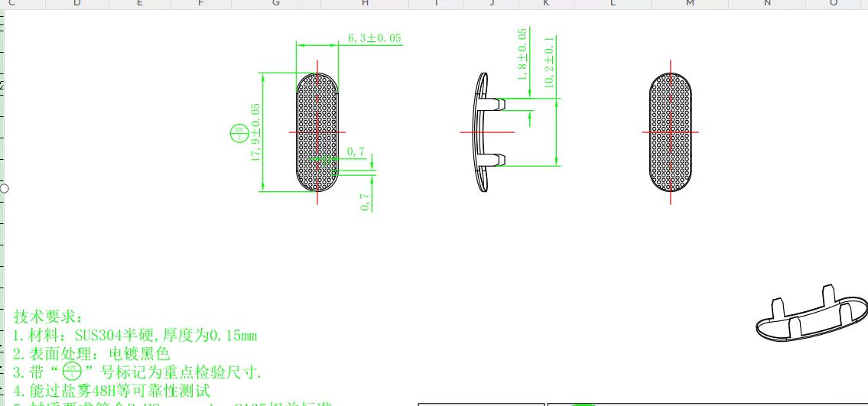Click the SPC symbol beside 17,9±0.05 dimension
868x406 pixels.
pyautogui.click(x=239, y=133)
